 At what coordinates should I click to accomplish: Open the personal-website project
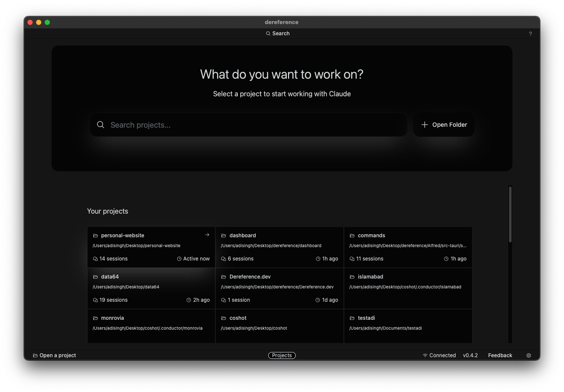151,247
